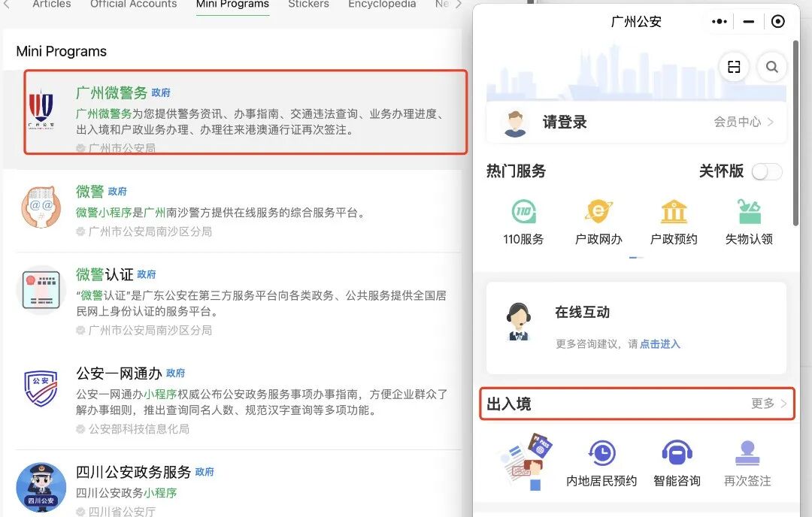Open the 公安一网通办 result title
Screen dimensions: 812x517
point(119,373)
